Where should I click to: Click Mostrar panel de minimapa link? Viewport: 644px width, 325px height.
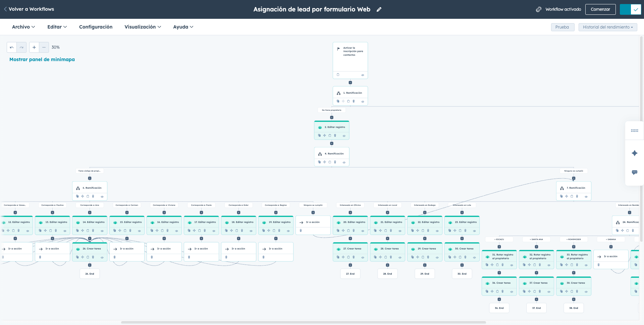coord(42,59)
